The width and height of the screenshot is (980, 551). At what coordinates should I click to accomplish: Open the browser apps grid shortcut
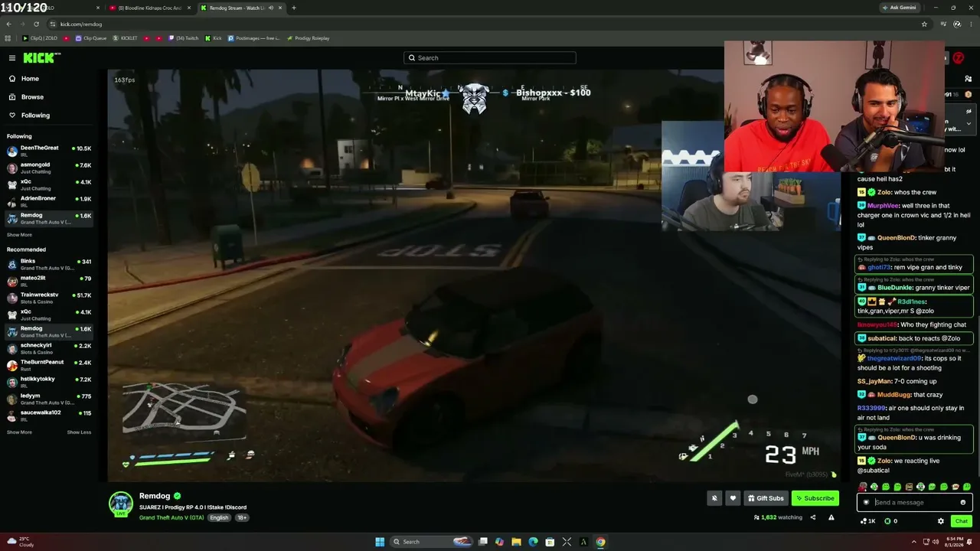tap(8, 38)
